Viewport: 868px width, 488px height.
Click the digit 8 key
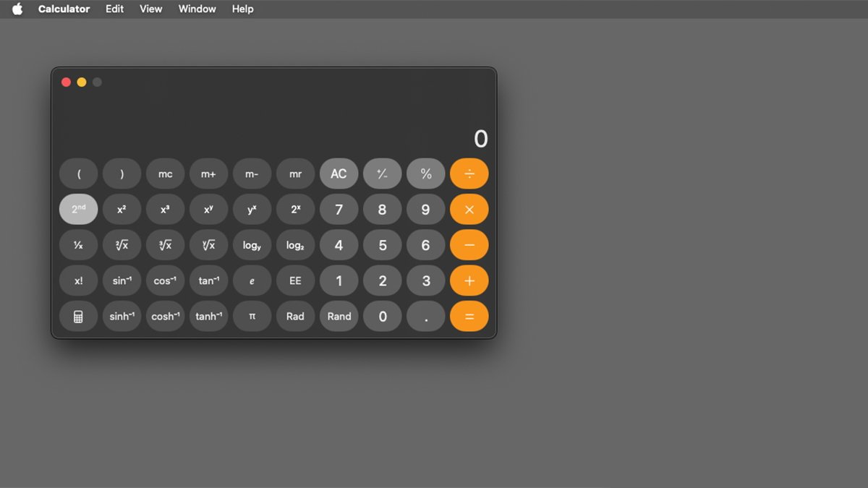pyautogui.click(x=382, y=210)
